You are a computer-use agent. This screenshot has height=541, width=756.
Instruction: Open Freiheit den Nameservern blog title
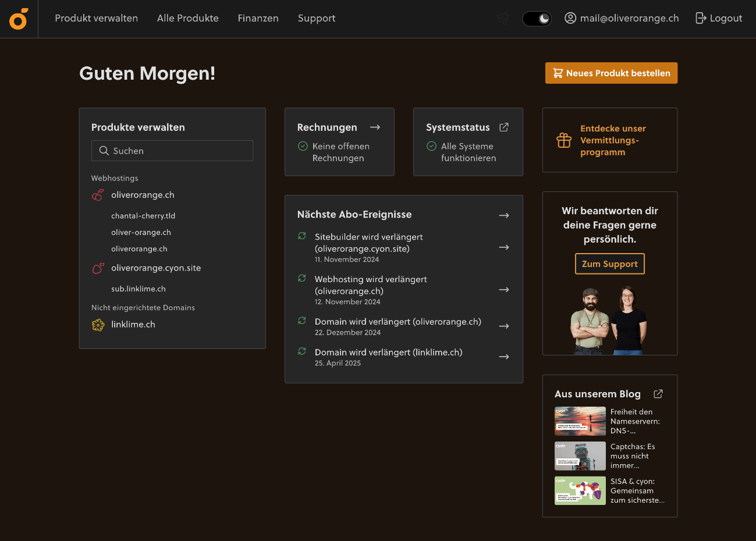(x=635, y=421)
